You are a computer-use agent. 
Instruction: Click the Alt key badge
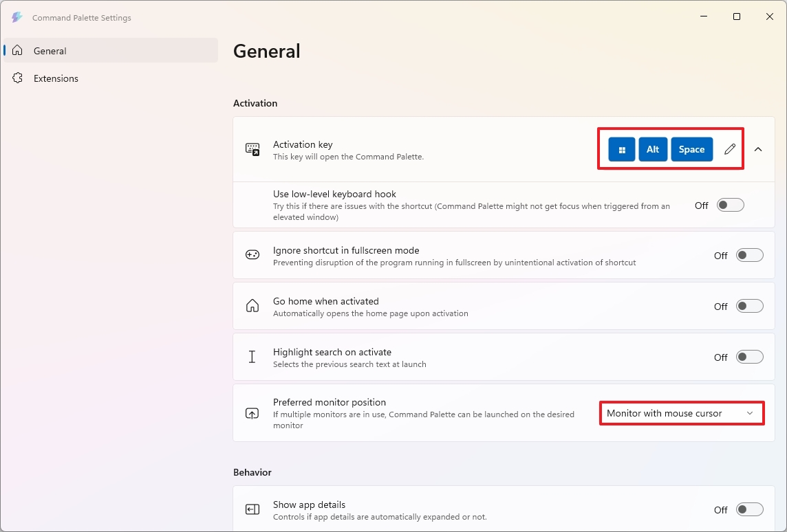tap(653, 149)
